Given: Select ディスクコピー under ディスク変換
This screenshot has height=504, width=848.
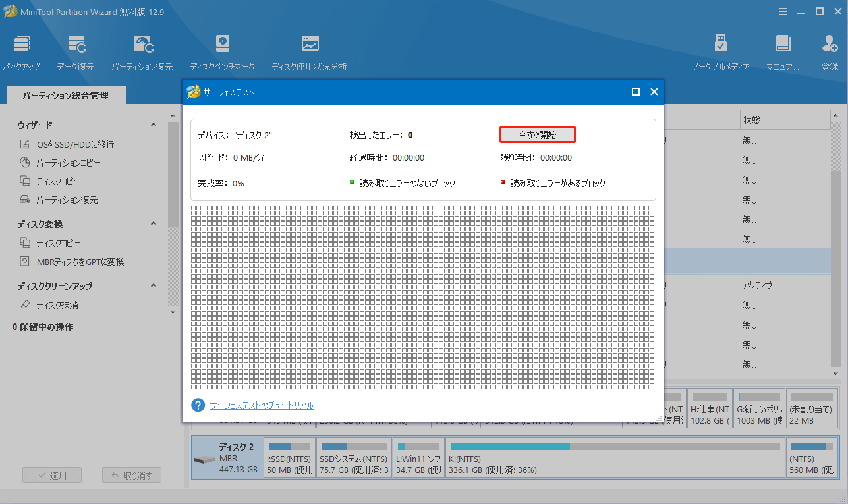Looking at the screenshot, I should (50, 243).
